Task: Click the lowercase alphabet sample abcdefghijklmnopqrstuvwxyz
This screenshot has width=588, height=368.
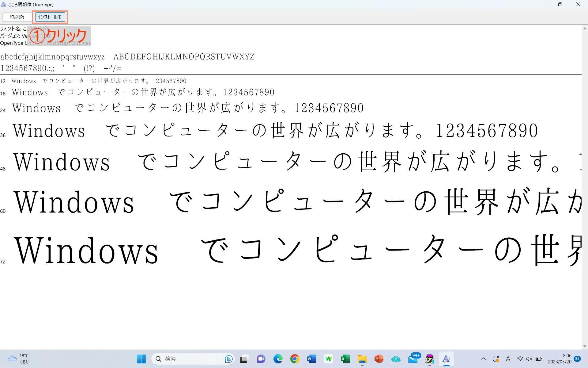Action: 53,57
